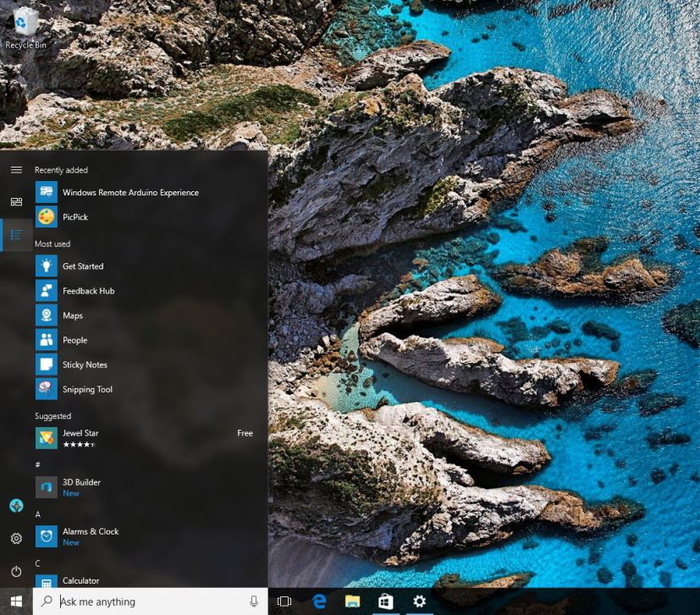Image resolution: width=700 pixels, height=615 pixels.
Task: Switch to the pinned tiles view
Action: [x=16, y=202]
